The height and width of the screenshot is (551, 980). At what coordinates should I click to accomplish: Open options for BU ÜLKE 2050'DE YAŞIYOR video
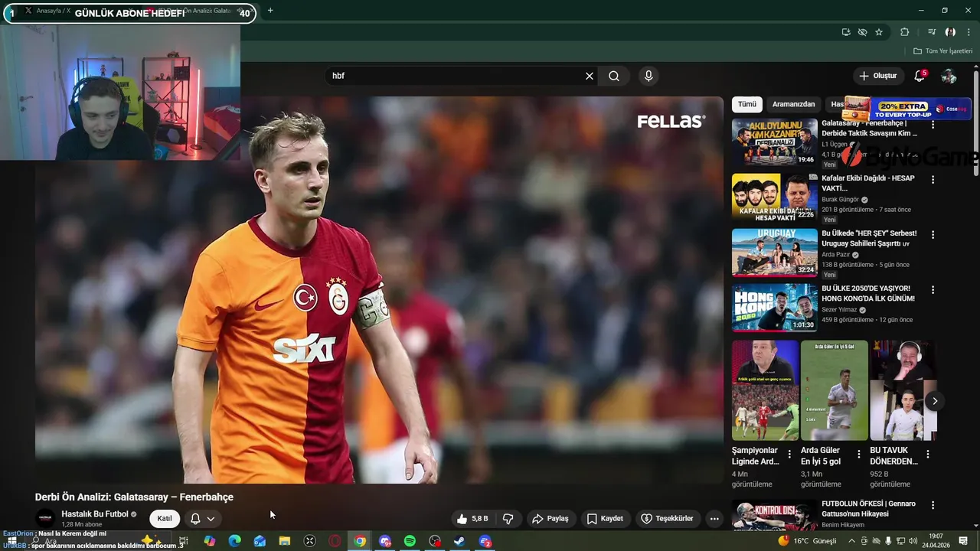click(933, 290)
